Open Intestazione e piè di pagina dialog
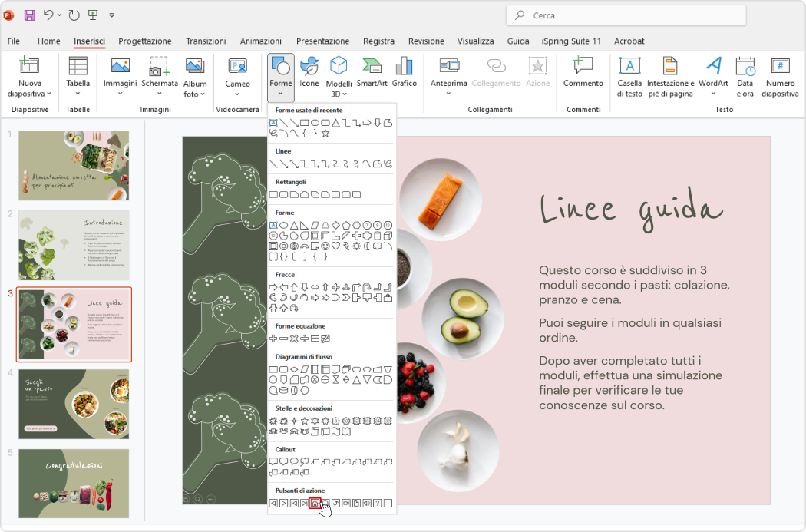The height and width of the screenshot is (532, 806). [669, 77]
